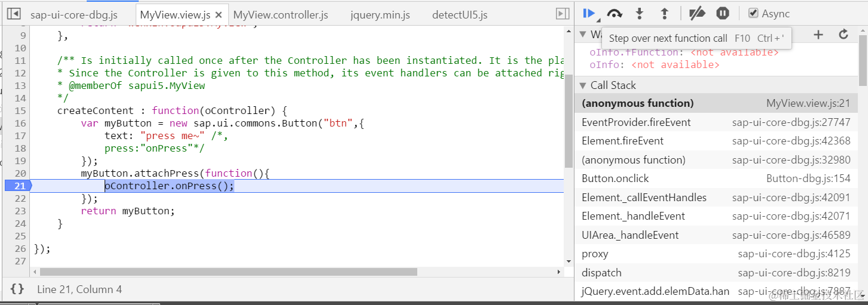The height and width of the screenshot is (305, 868).
Task: Select the anonymous function at line 32980
Action: click(716, 160)
